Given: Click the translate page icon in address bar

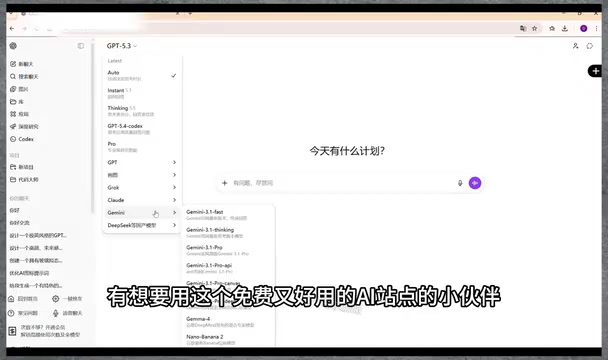Looking at the screenshot, I should [x=523, y=28].
